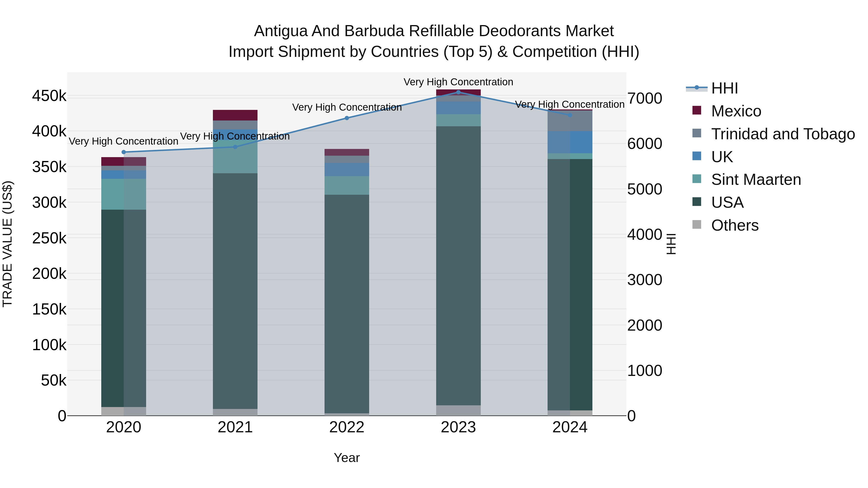Viewport: 868px width, 488px height.
Task: Click the Very High Concentration label above 2020
Action: 124,141
